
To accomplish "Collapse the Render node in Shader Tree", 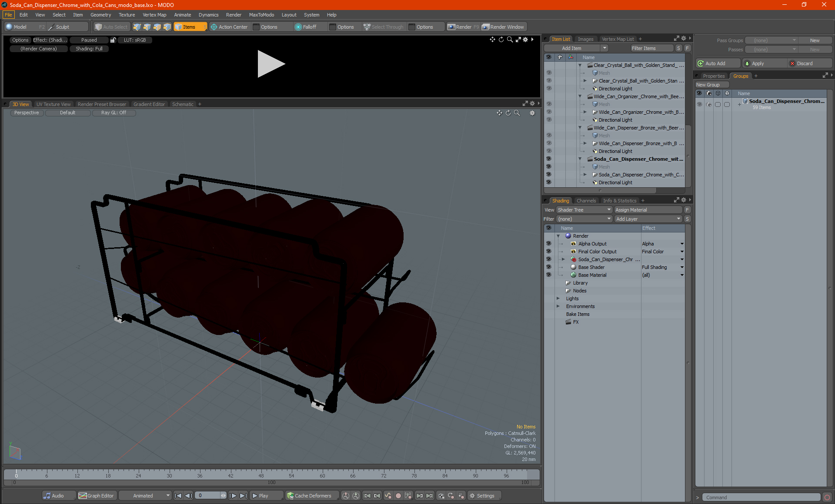I will [558, 236].
